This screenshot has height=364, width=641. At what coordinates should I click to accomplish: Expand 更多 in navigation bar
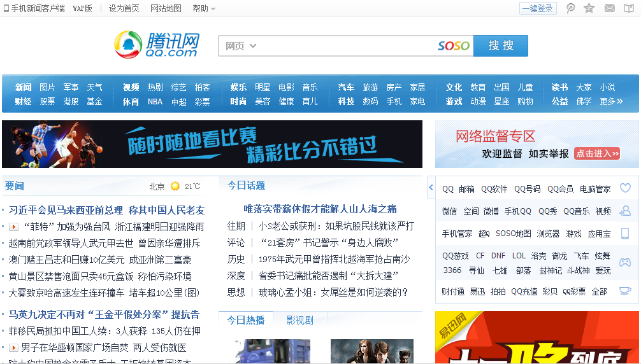[611, 101]
